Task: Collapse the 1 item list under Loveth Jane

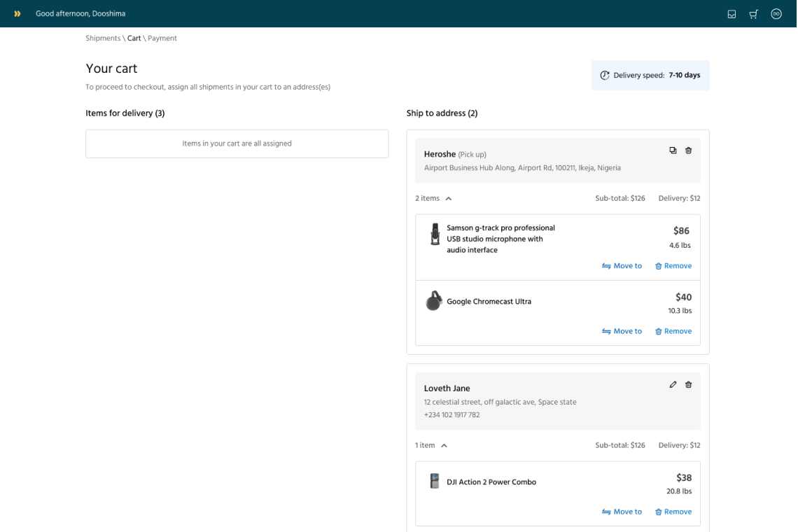Action: point(444,445)
